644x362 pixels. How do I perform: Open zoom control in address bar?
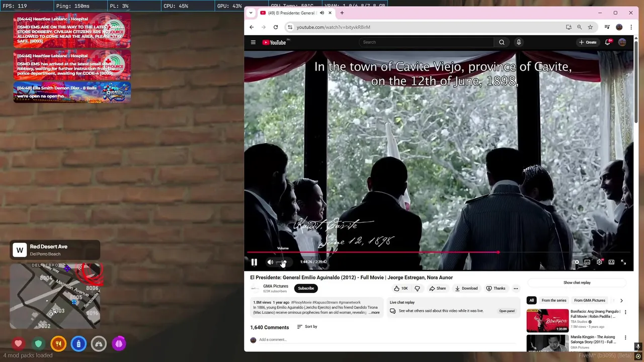580,27
